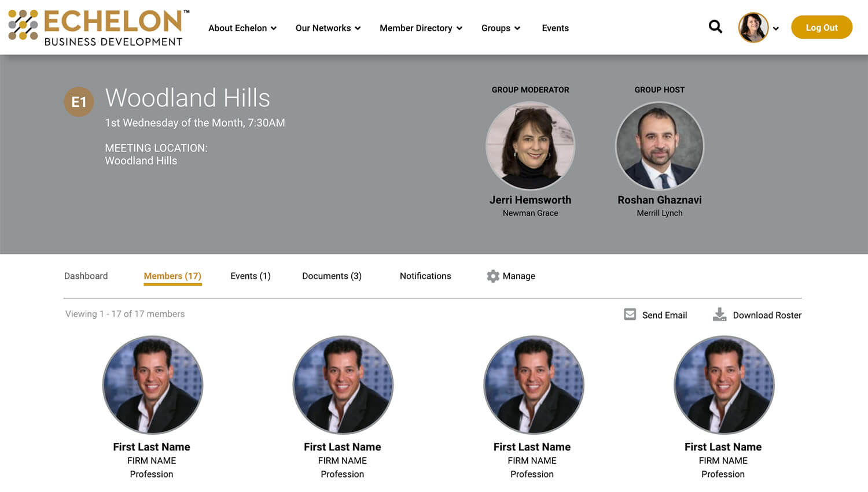This screenshot has height=492, width=868.
Task: Switch to the Dashboard tab
Action: [86, 276]
